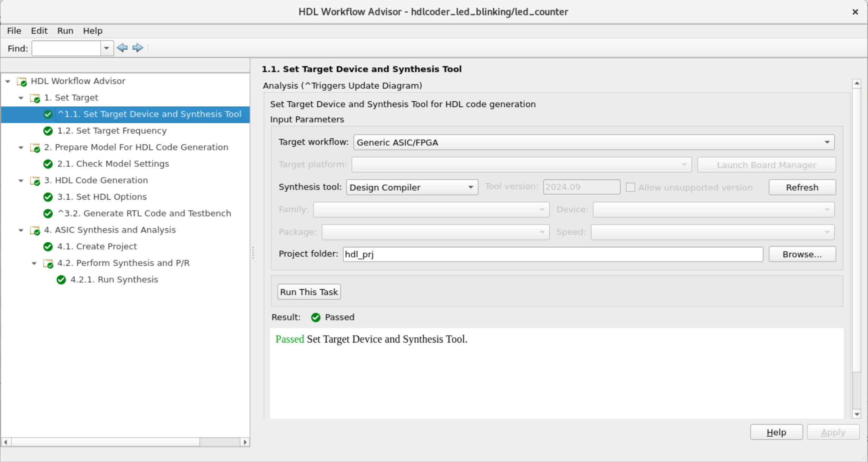Collapse the HDL Workflow Advisor root node

point(8,81)
